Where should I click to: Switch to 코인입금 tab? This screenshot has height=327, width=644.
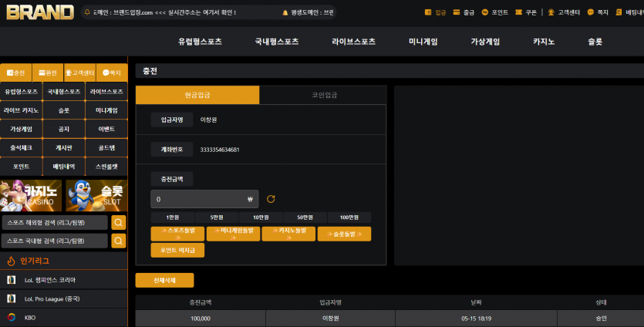point(323,95)
